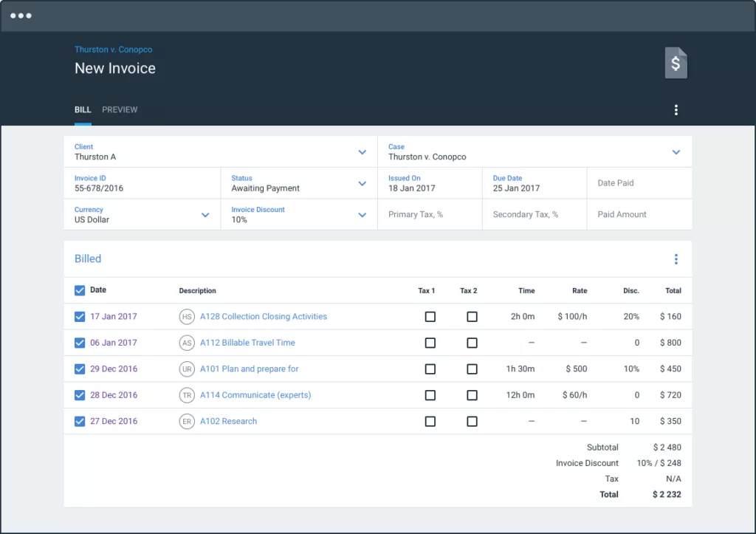
Task: Click the invoice dollar document icon
Action: point(676,63)
